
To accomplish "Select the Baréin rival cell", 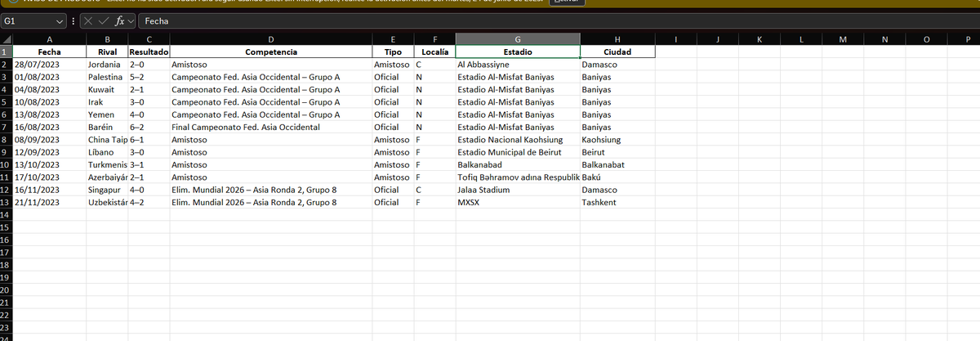I will [107, 127].
